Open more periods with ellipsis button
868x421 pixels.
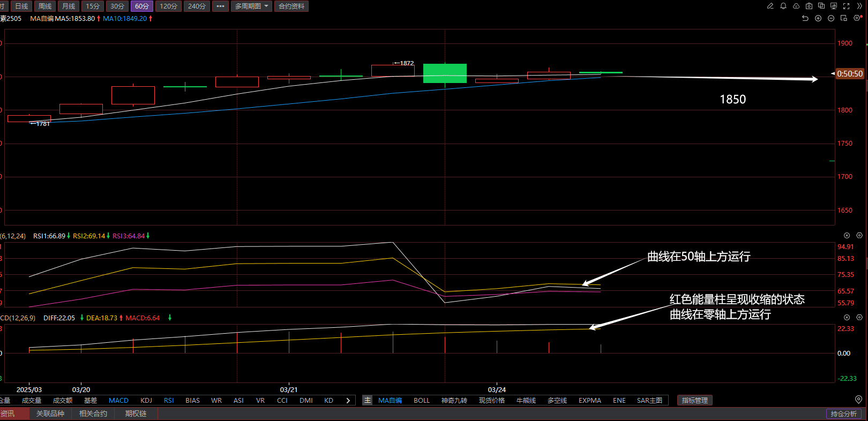point(220,6)
